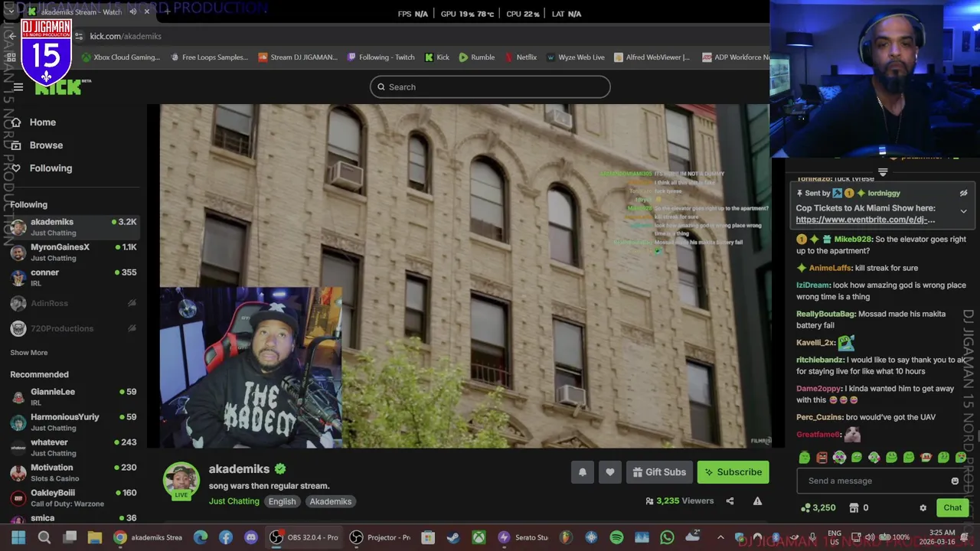Open HarmoniousYuriy recommended channel
980x551 pixels.
(73, 422)
